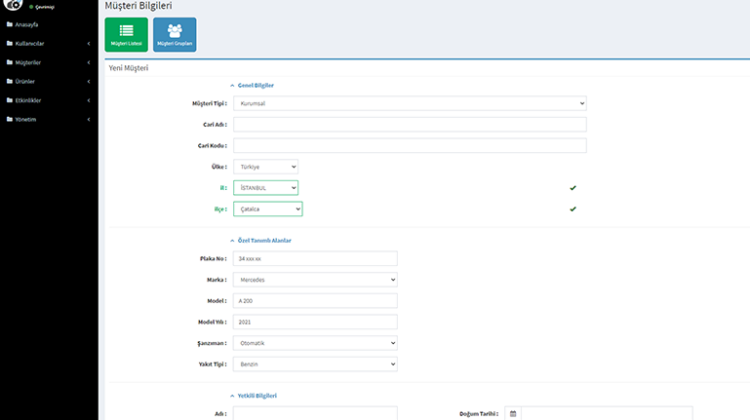Click the Plaka No input field

coord(315,259)
